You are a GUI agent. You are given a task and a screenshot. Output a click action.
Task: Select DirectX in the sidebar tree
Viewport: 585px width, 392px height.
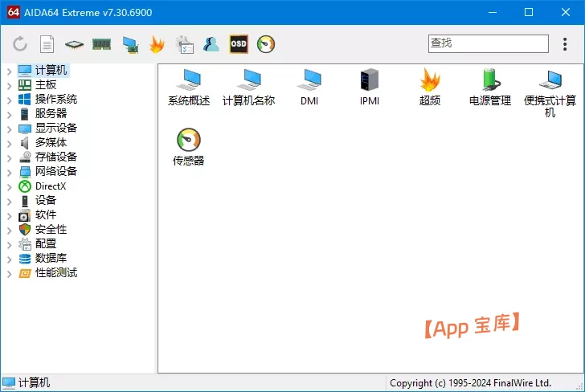click(x=42, y=186)
